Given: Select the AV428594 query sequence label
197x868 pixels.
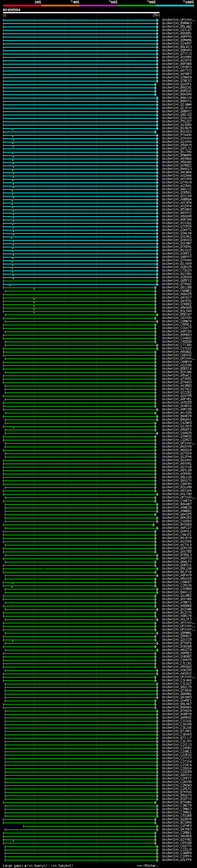Looking at the screenshot, I should pos(11,10).
